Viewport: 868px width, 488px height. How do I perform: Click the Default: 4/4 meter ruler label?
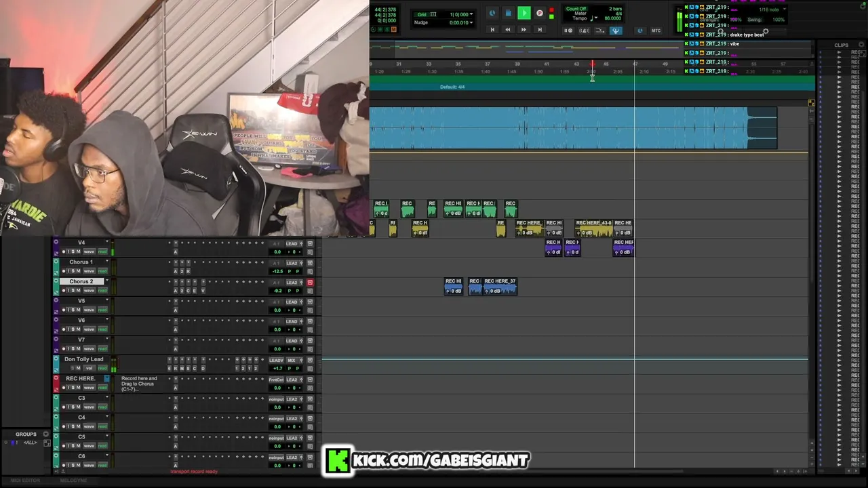[452, 87]
